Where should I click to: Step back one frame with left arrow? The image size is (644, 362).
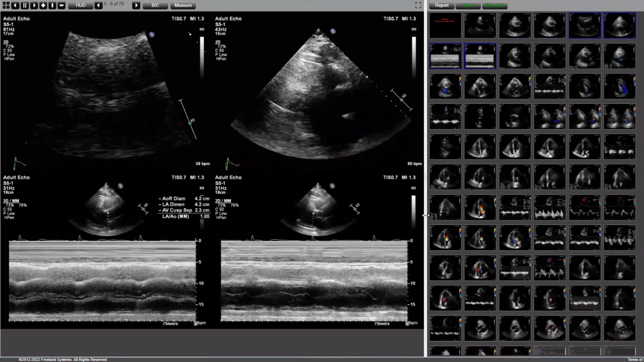tap(15, 5)
